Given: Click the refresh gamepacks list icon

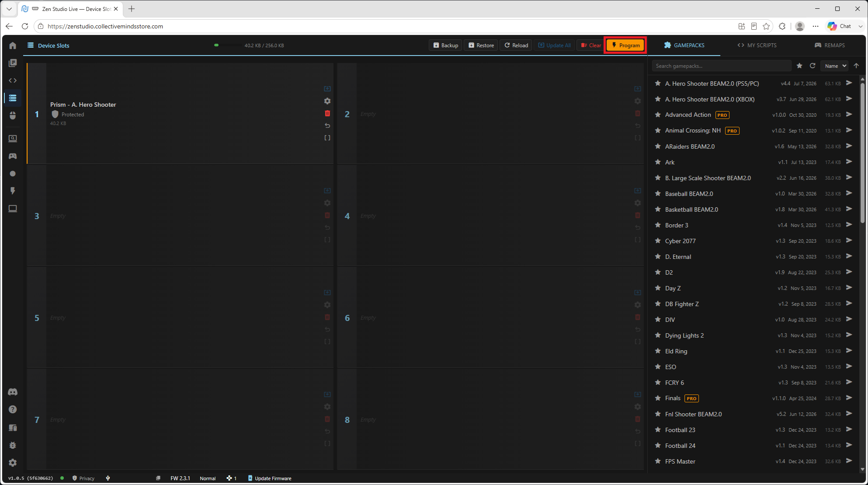Looking at the screenshot, I should pyautogui.click(x=812, y=66).
